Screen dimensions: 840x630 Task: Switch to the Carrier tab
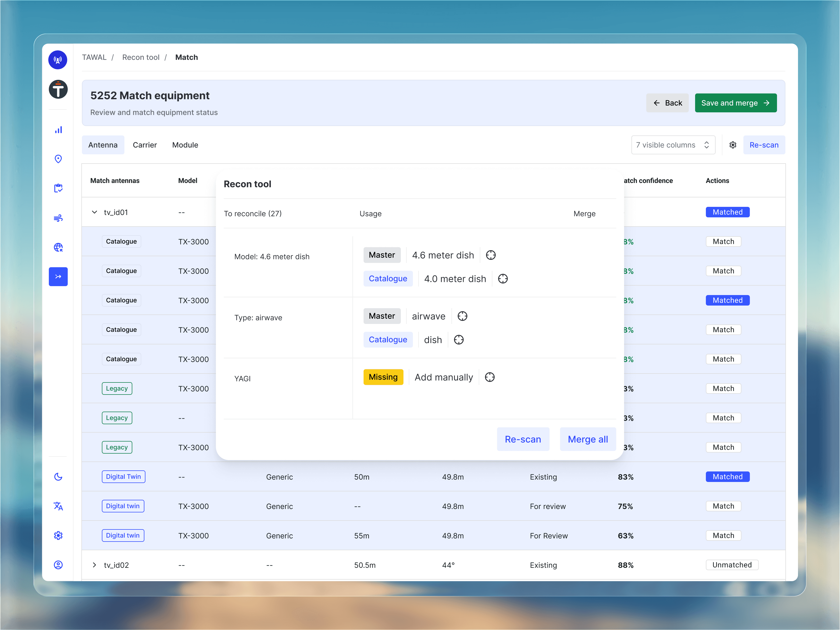145,145
